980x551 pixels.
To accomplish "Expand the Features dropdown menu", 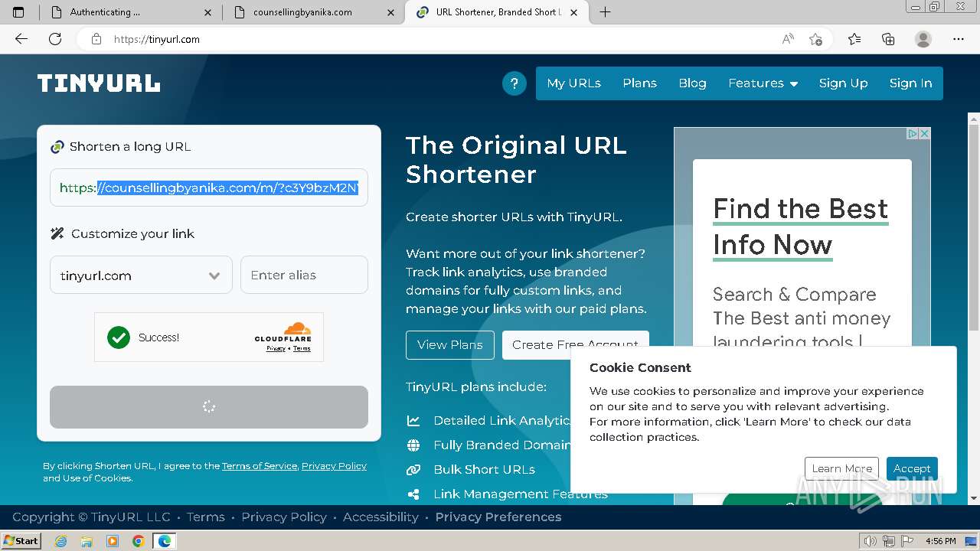I will pyautogui.click(x=763, y=83).
